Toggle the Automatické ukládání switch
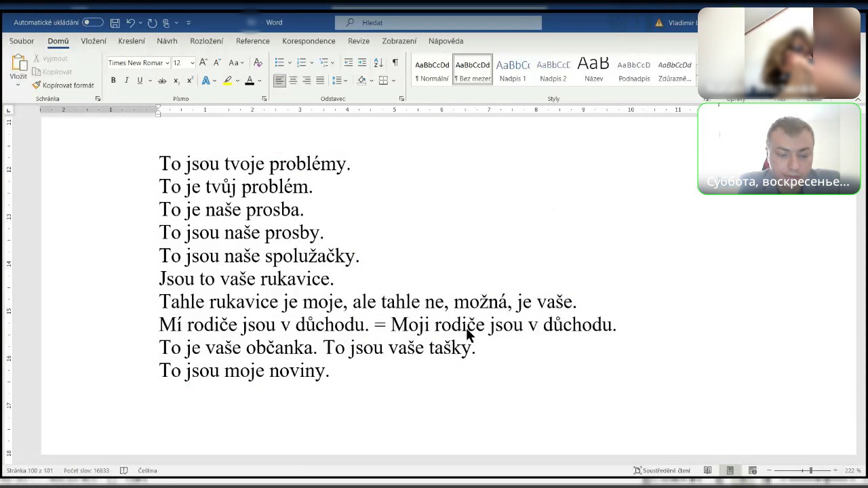The height and width of the screenshot is (488, 868). pos(93,22)
